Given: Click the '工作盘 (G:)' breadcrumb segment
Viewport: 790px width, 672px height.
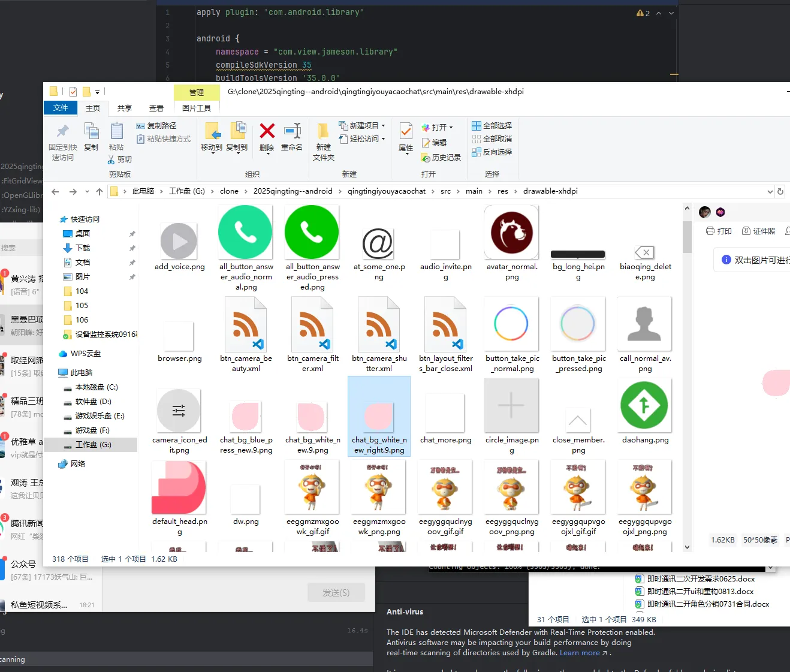Looking at the screenshot, I should point(187,191).
